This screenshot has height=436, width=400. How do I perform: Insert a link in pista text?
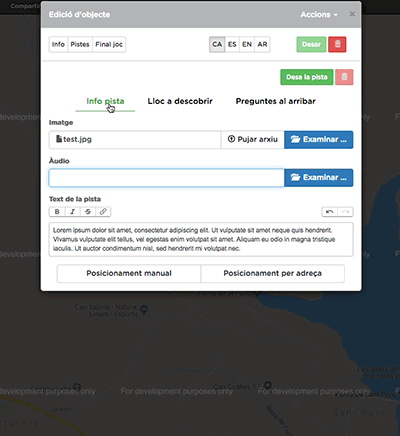(103, 212)
